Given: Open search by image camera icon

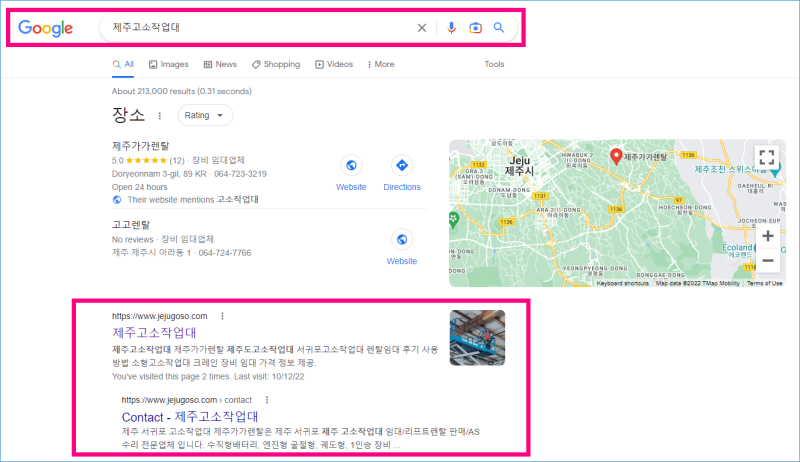Looking at the screenshot, I should tap(476, 28).
